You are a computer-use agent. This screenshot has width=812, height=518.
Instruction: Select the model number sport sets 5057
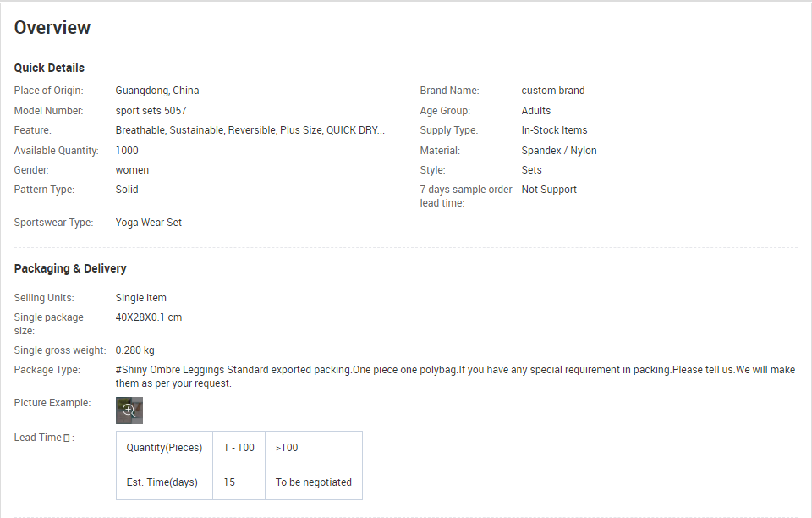pyautogui.click(x=151, y=111)
